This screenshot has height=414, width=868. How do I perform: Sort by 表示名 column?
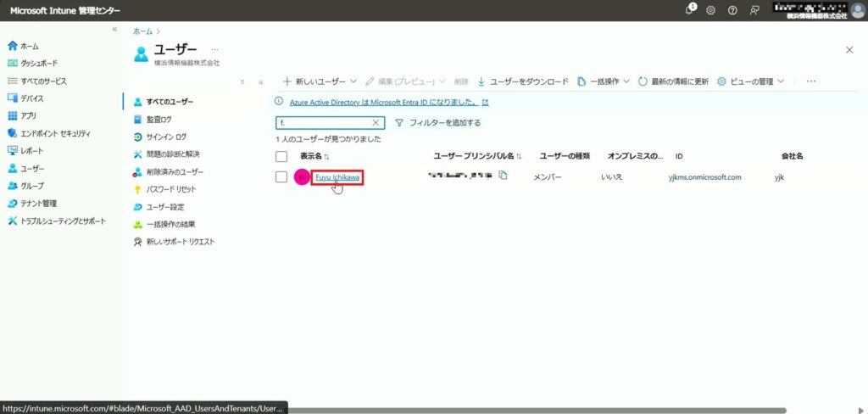tap(314, 156)
